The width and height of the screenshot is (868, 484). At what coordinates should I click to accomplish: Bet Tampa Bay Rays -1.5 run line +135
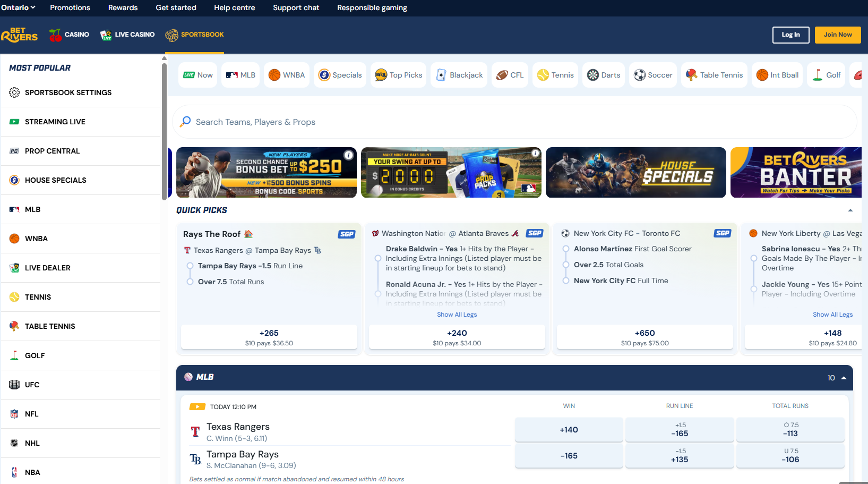pos(680,456)
